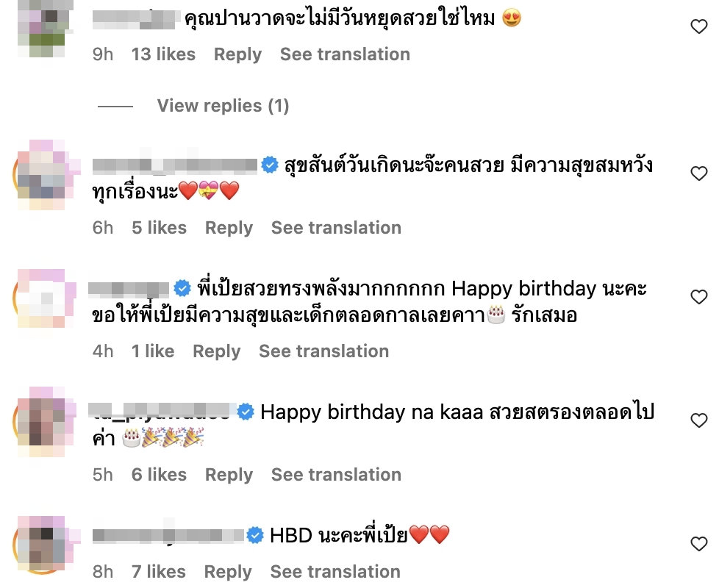Like the comment posted 6h ago
719x588 pixels.
click(699, 173)
